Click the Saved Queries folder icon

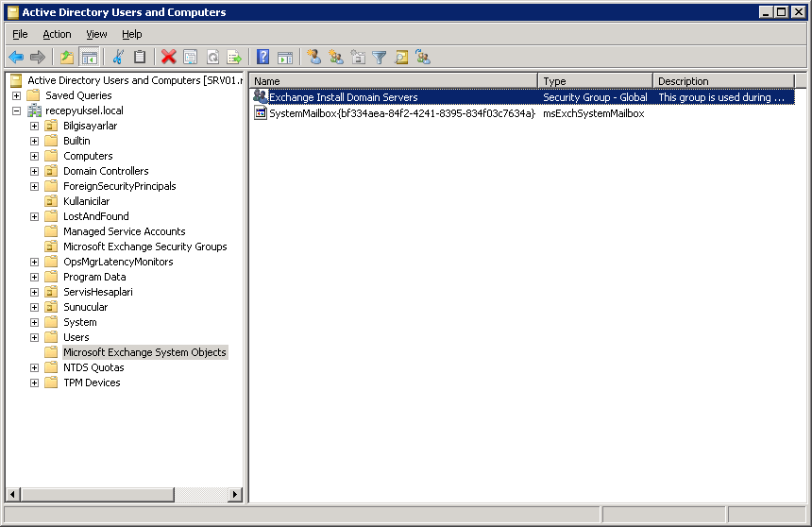pos(33,95)
